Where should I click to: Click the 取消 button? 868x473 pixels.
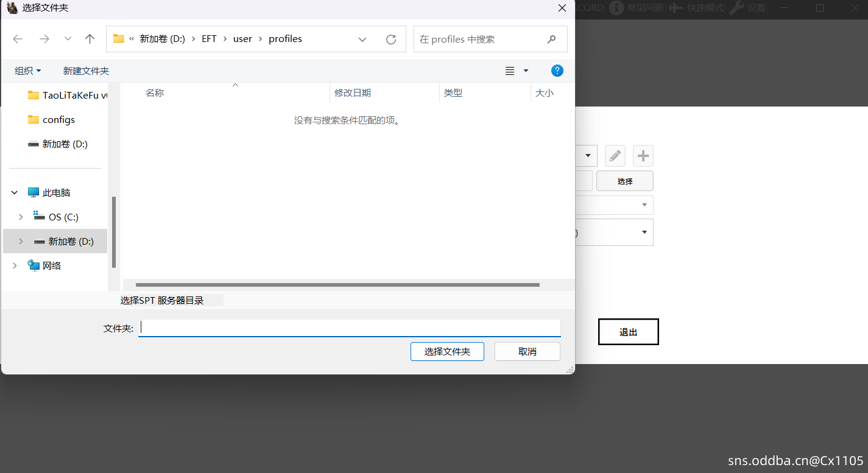click(x=527, y=352)
